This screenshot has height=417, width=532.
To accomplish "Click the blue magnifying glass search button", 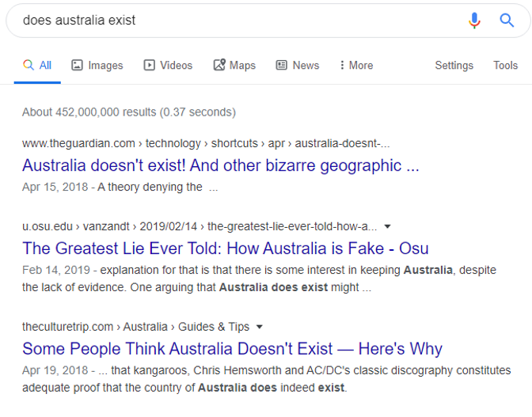I will 507,21.
